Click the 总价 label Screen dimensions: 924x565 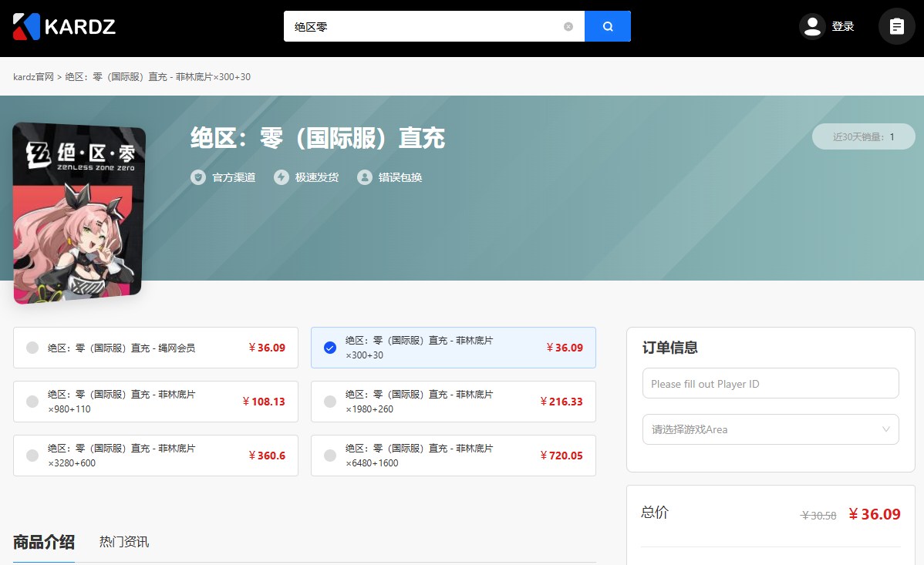[655, 512]
